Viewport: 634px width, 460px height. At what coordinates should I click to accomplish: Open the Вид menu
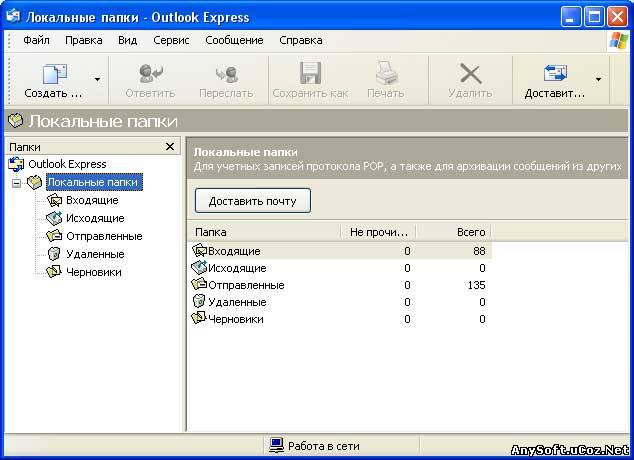pyautogui.click(x=128, y=40)
